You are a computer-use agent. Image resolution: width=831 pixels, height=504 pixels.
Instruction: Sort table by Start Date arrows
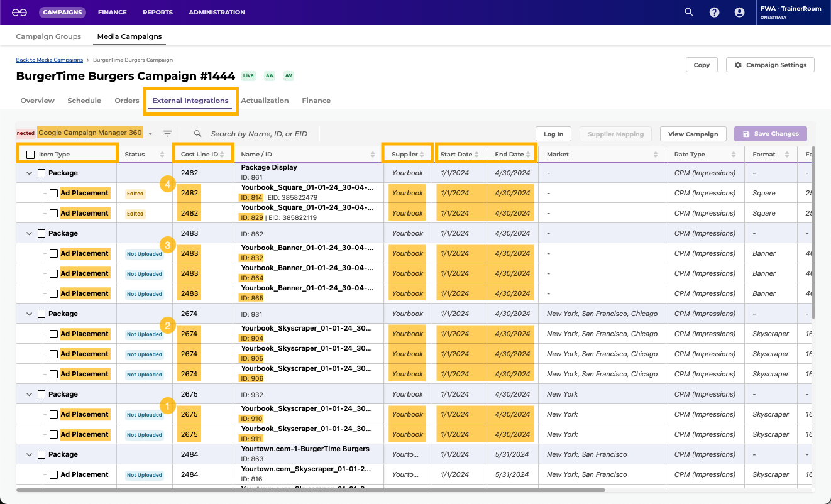(476, 155)
